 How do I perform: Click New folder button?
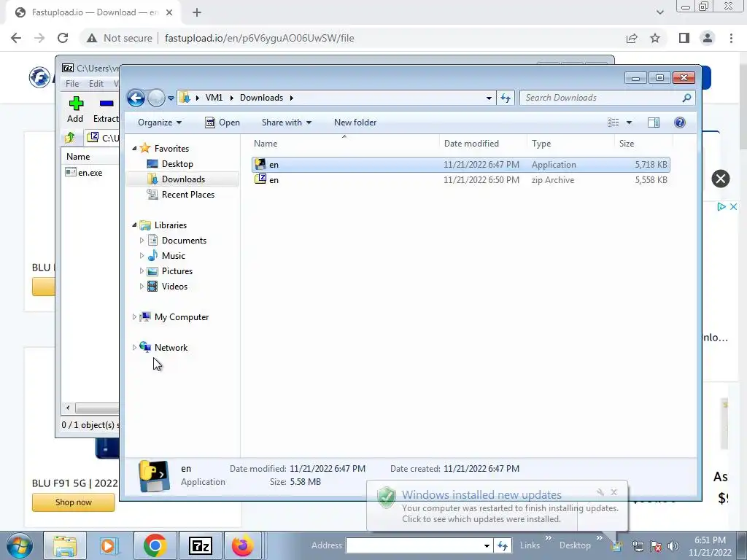355,122
